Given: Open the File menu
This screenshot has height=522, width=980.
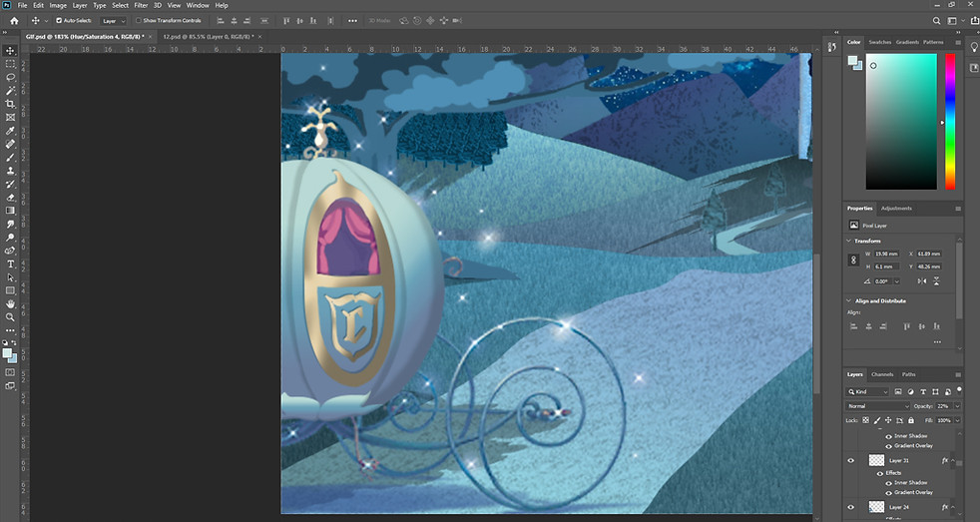Looking at the screenshot, I should tap(23, 5).
